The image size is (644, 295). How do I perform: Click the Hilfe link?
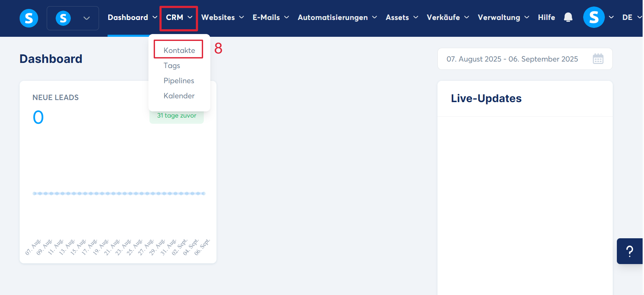tap(546, 17)
